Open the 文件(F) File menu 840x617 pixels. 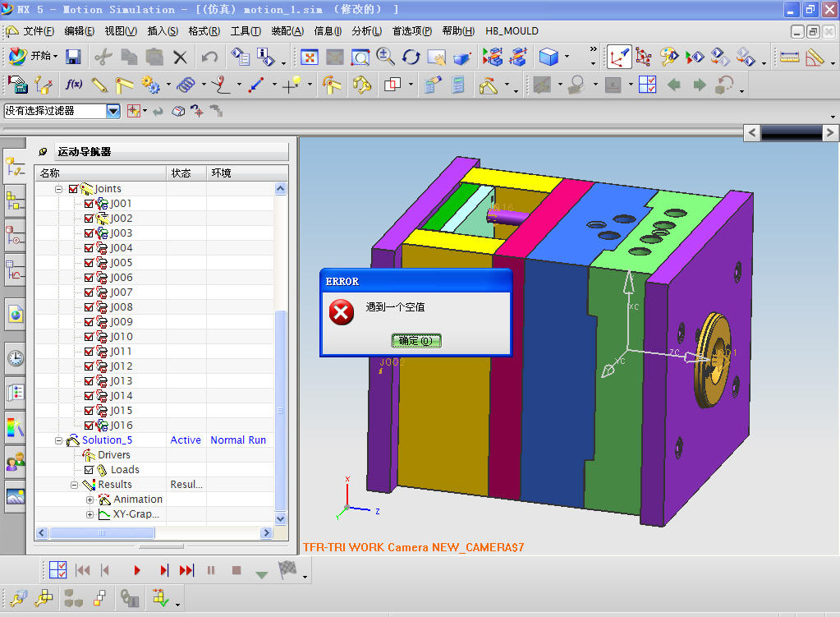38,31
